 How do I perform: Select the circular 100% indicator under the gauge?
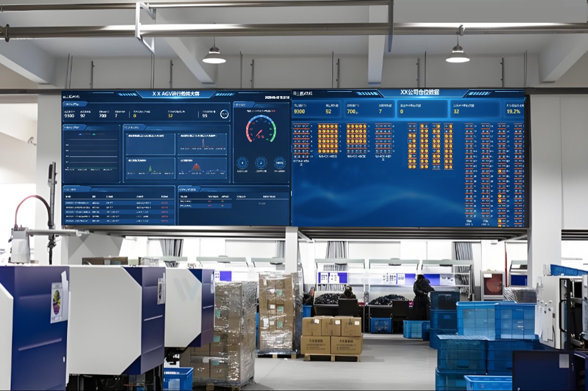pyautogui.click(x=279, y=163)
